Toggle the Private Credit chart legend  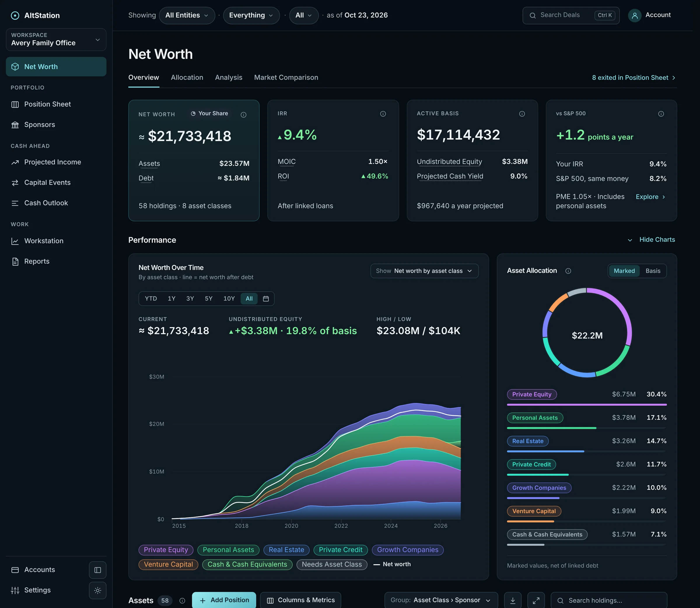point(341,550)
